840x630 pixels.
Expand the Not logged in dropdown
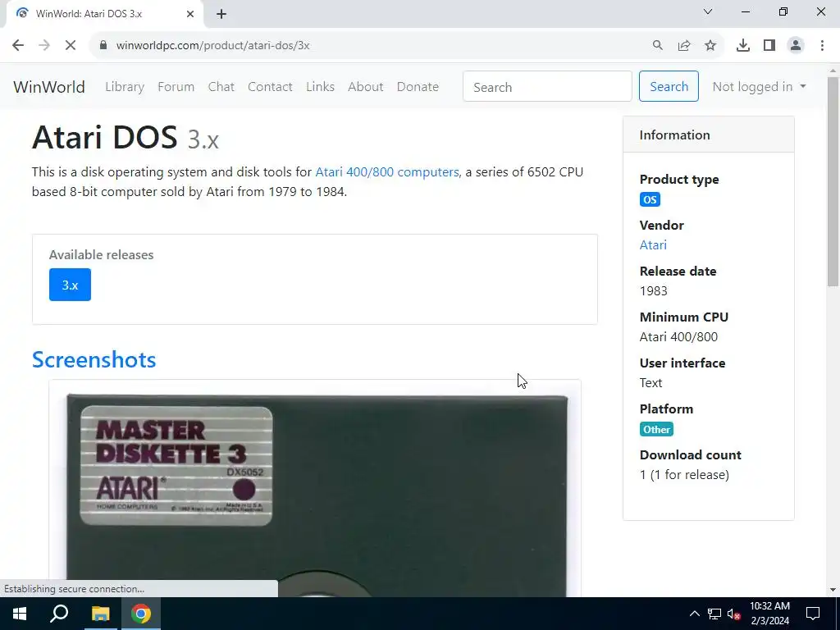coord(759,87)
